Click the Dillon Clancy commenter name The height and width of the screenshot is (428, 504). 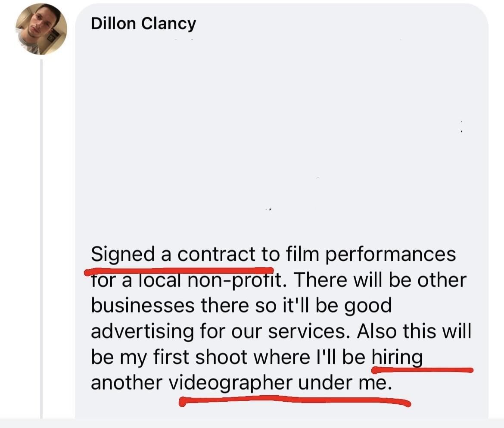click(143, 24)
